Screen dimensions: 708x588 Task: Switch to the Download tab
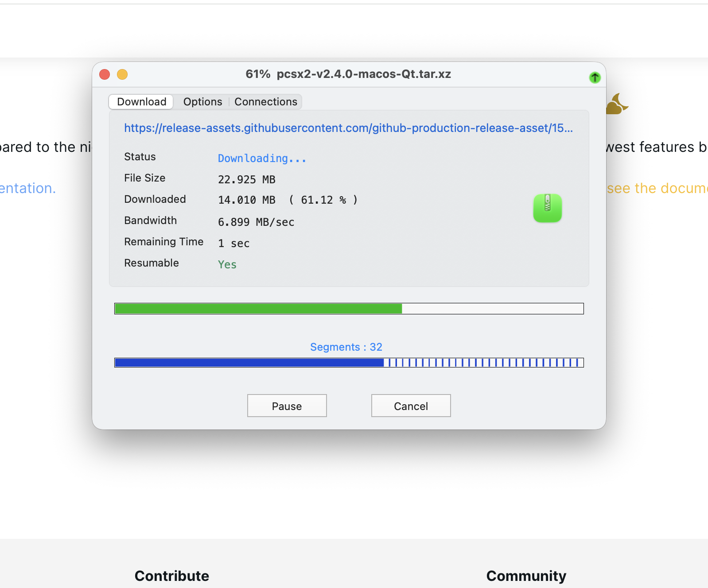(x=141, y=102)
